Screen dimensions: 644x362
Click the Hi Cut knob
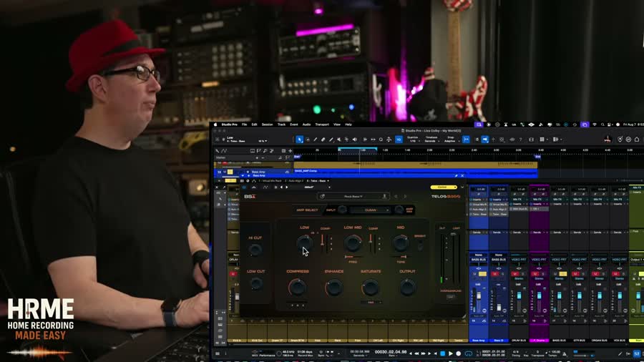click(255, 249)
